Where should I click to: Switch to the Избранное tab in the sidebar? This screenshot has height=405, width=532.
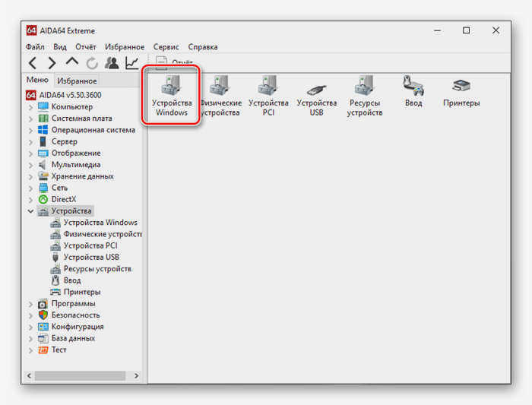click(x=77, y=81)
